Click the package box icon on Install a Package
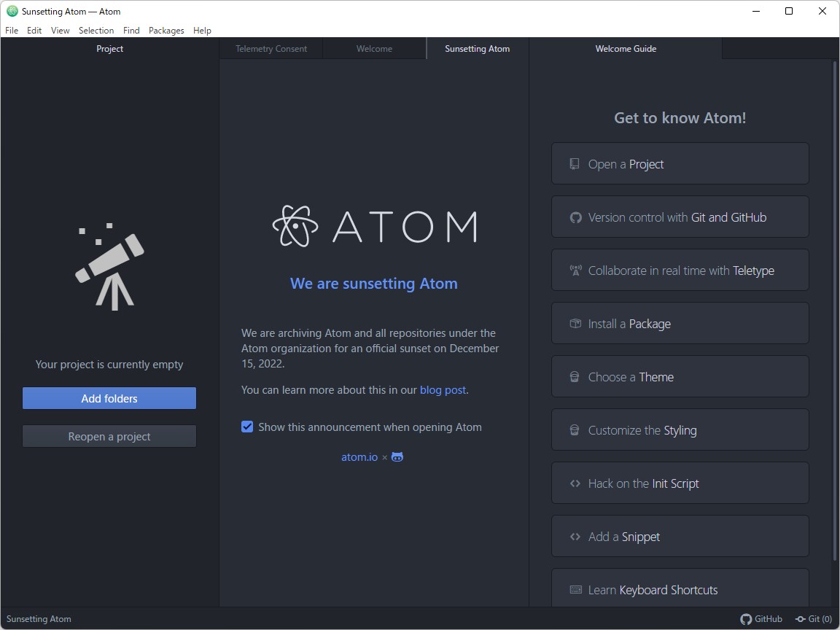The image size is (840, 630). (x=575, y=323)
